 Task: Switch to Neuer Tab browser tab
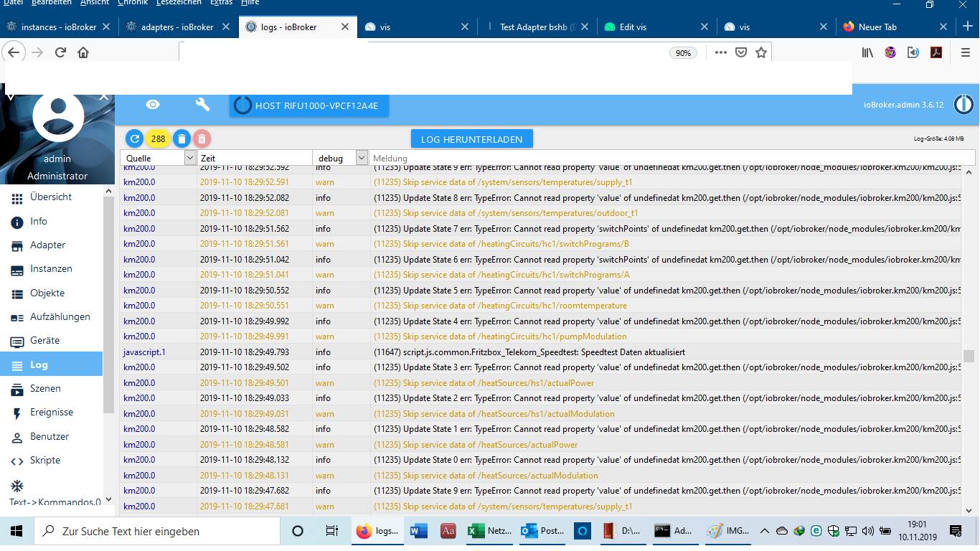(897, 27)
